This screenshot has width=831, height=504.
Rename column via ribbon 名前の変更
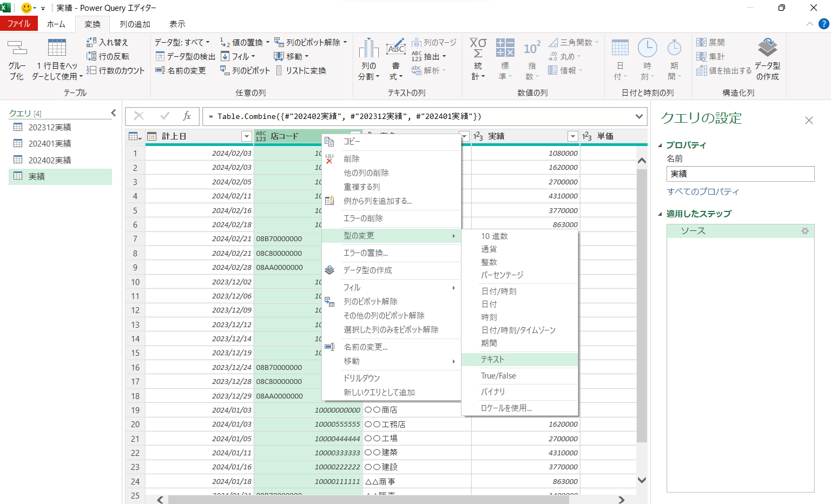[x=181, y=70]
